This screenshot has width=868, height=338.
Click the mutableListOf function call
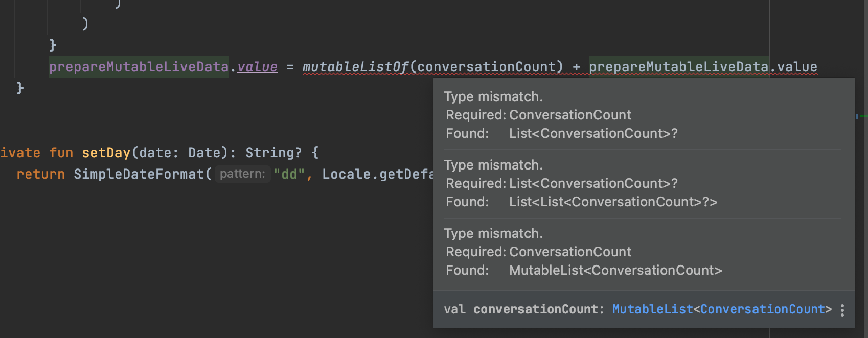point(355,67)
